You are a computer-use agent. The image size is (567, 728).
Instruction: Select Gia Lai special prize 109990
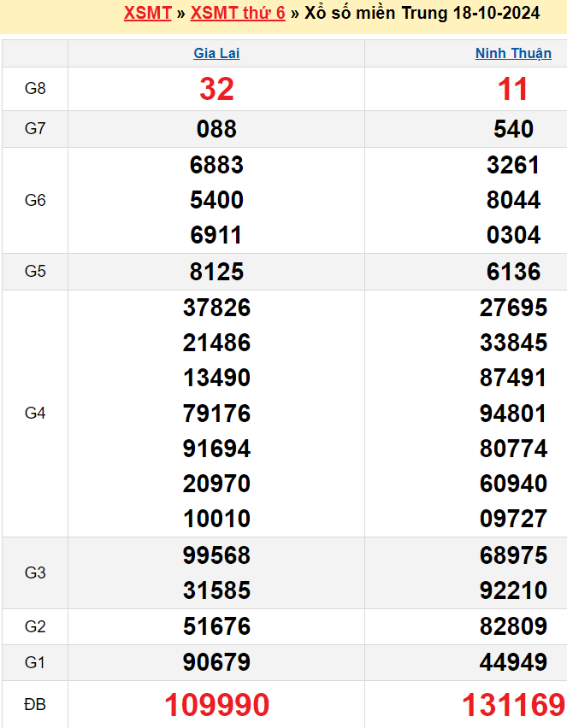pos(216,705)
